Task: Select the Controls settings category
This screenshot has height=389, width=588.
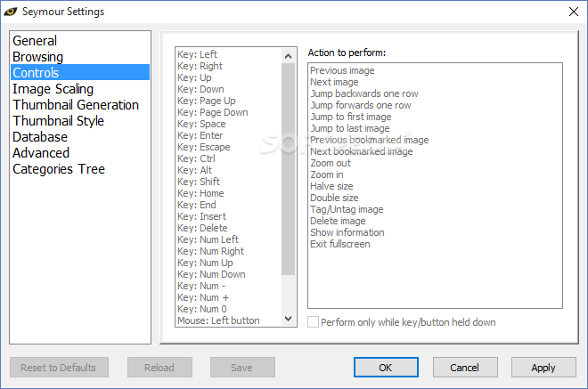Action: pyautogui.click(x=80, y=72)
